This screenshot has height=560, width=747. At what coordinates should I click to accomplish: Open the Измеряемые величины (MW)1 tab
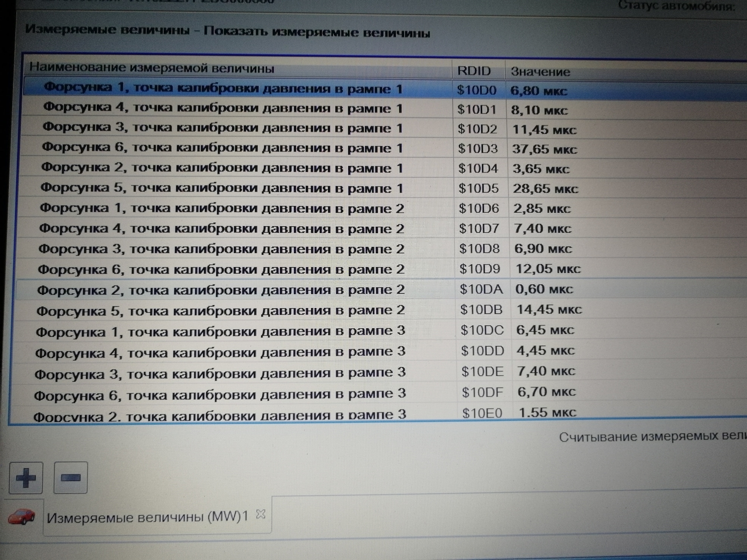147,517
